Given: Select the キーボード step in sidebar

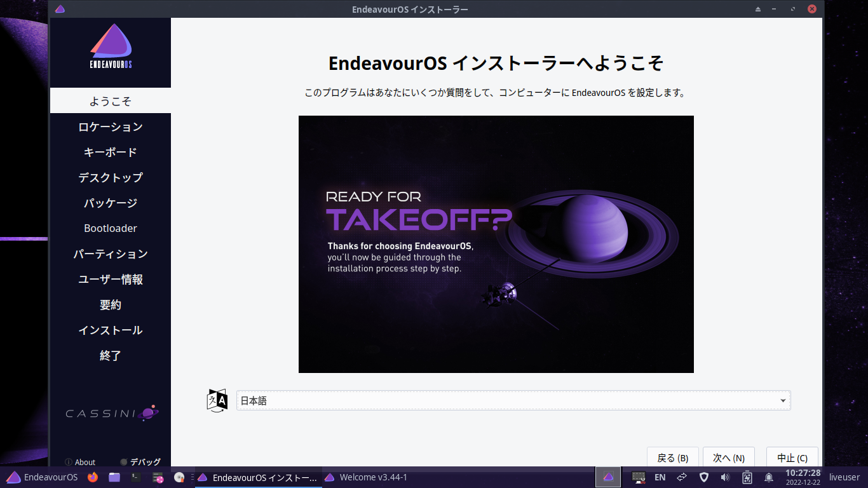Looking at the screenshot, I should (111, 152).
